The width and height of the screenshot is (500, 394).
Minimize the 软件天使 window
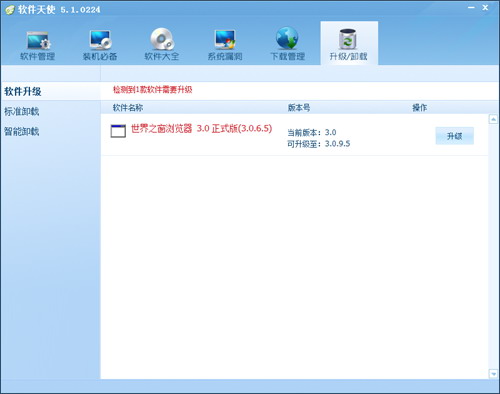(x=471, y=7)
